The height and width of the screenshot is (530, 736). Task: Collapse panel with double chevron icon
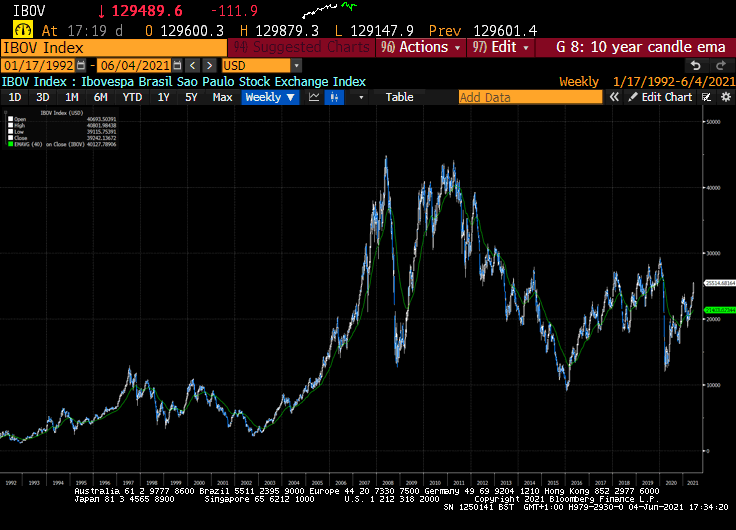pyautogui.click(x=614, y=97)
